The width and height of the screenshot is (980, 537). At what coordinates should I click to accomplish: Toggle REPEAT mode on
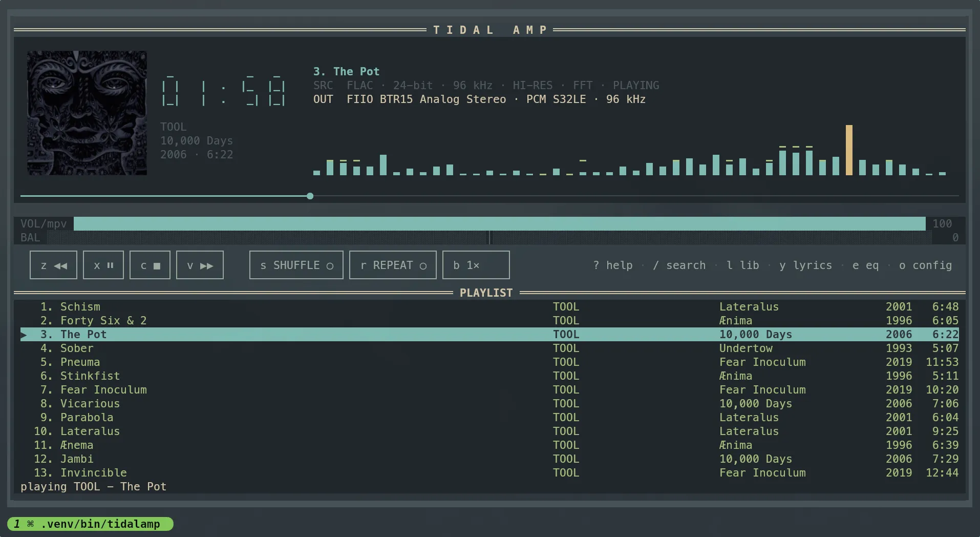click(x=393, y=265)
